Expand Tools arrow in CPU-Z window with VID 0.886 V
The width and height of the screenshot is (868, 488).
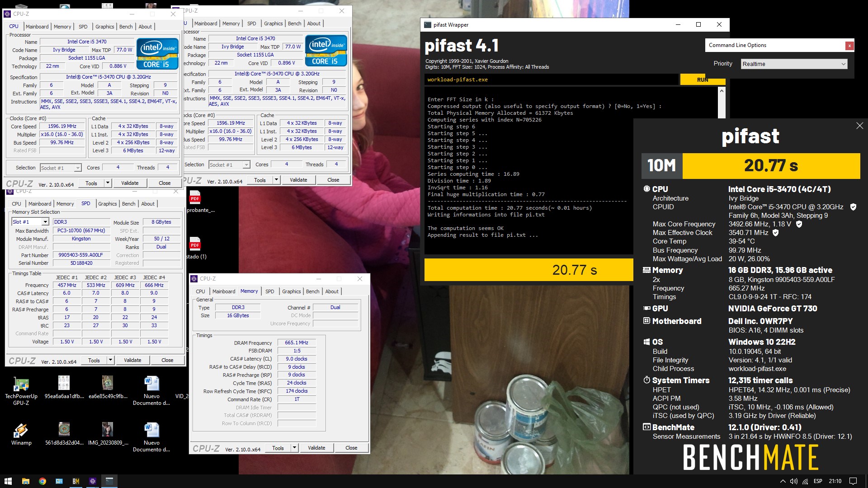tap(108, 183)
